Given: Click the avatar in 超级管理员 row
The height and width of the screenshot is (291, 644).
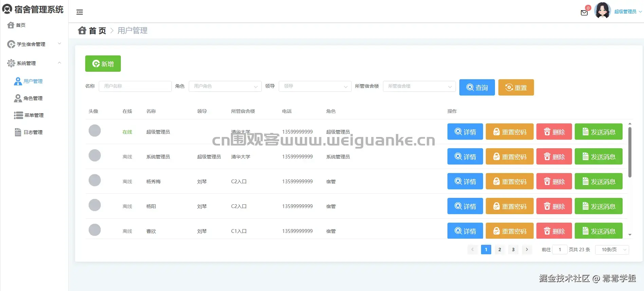Looking at the screenshot, I should coord(95,131).
